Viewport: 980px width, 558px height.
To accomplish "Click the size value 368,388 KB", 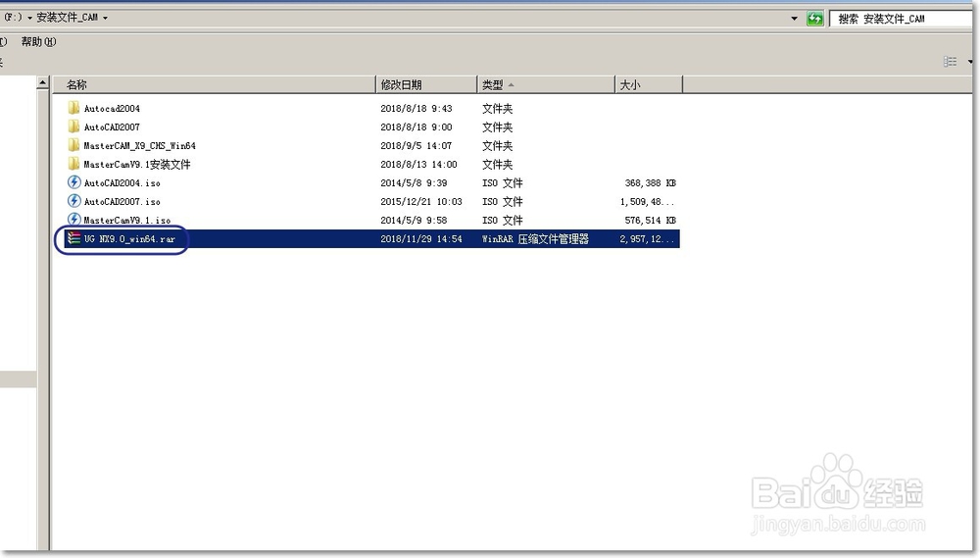I will pyautogui.click(x=651, y=183).
